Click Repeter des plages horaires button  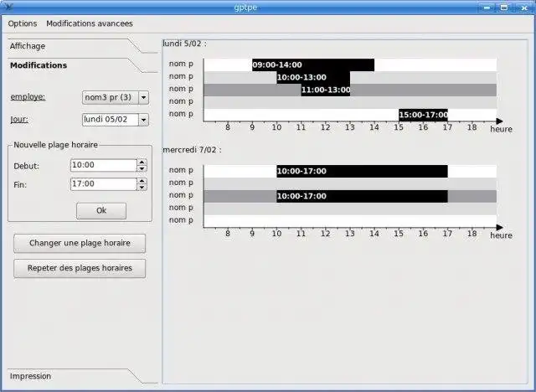point(80,268)
